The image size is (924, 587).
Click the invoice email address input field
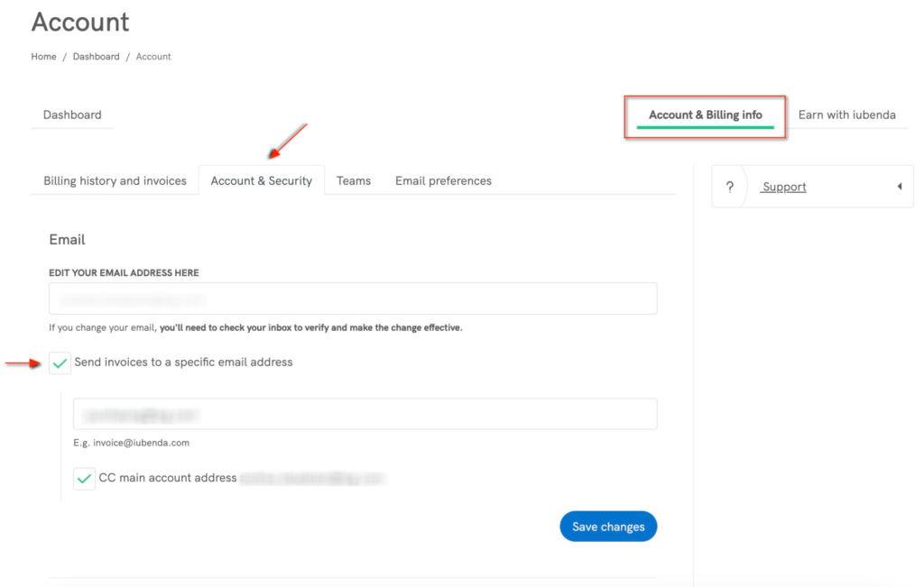click(365, 415)
